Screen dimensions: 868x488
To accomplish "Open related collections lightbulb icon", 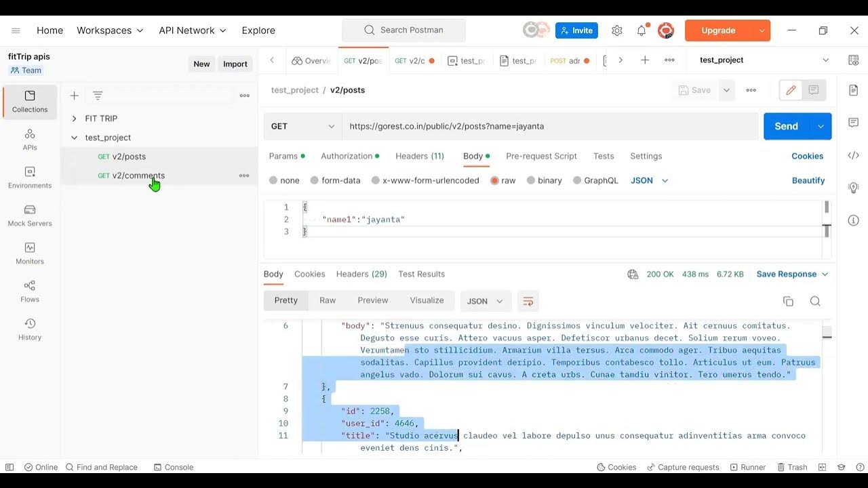I will coord(853,188).
